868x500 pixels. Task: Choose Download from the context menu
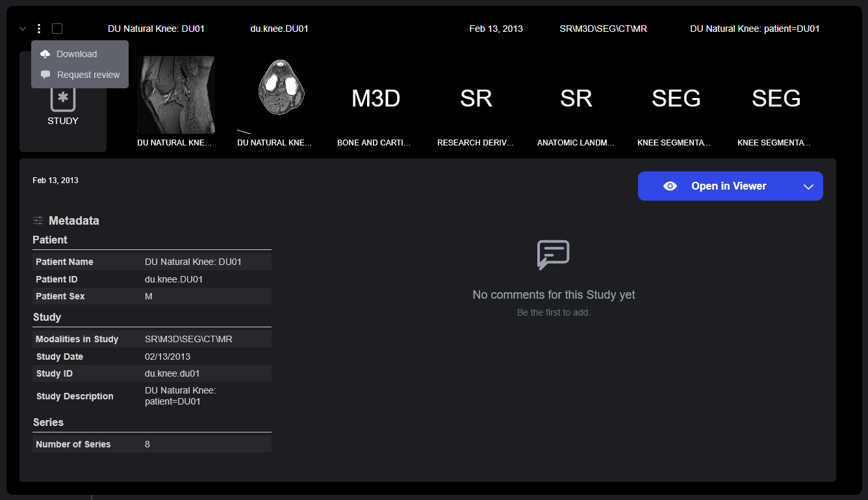coord(77,54)
